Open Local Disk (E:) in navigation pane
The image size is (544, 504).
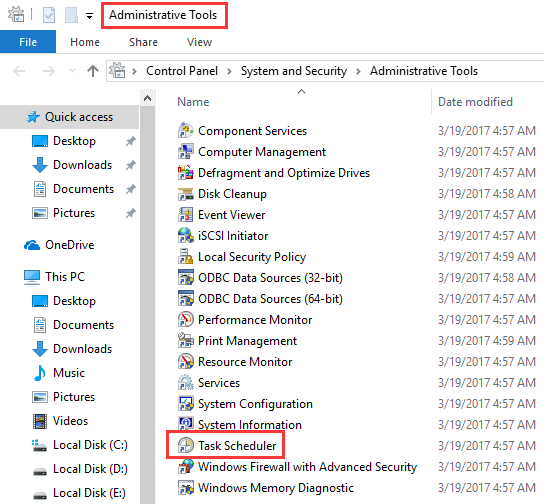(90, 493)
